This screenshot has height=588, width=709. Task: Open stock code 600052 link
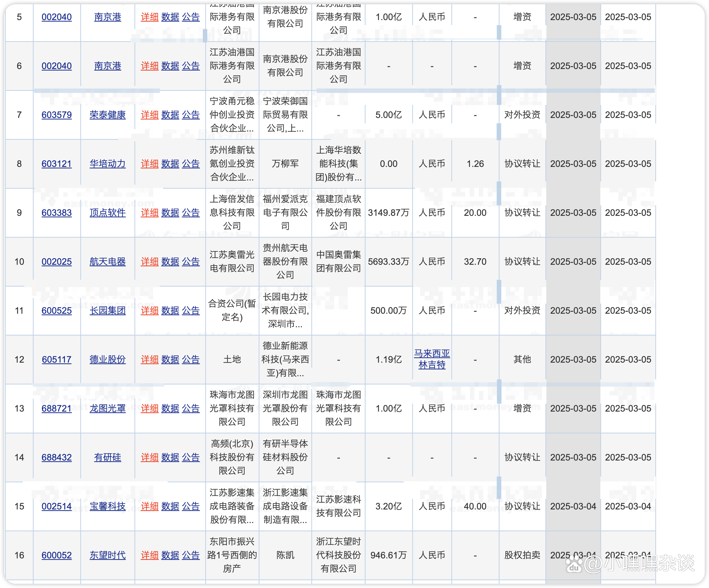point(57,555)
